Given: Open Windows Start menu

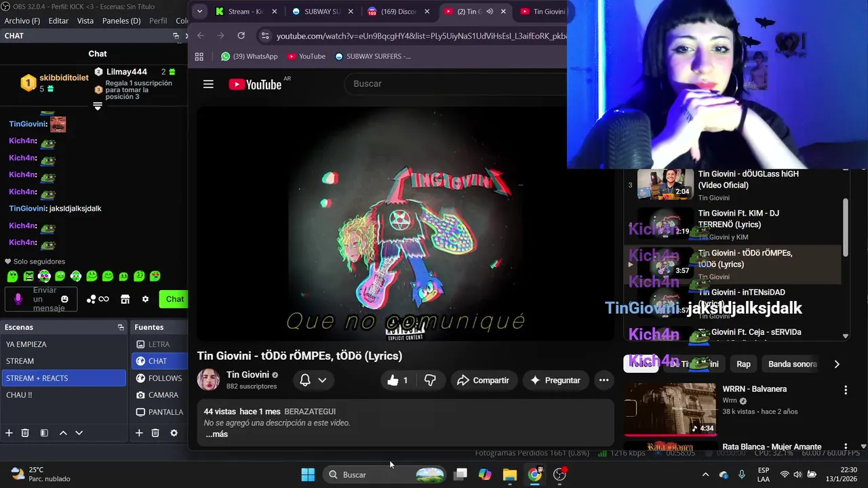Looking at the screenshot, I should click(308, 474).
